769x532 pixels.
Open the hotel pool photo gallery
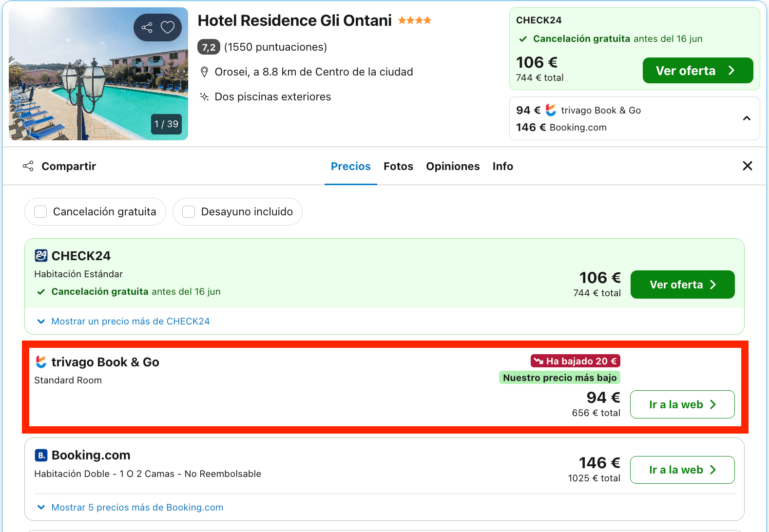point(98,74)
